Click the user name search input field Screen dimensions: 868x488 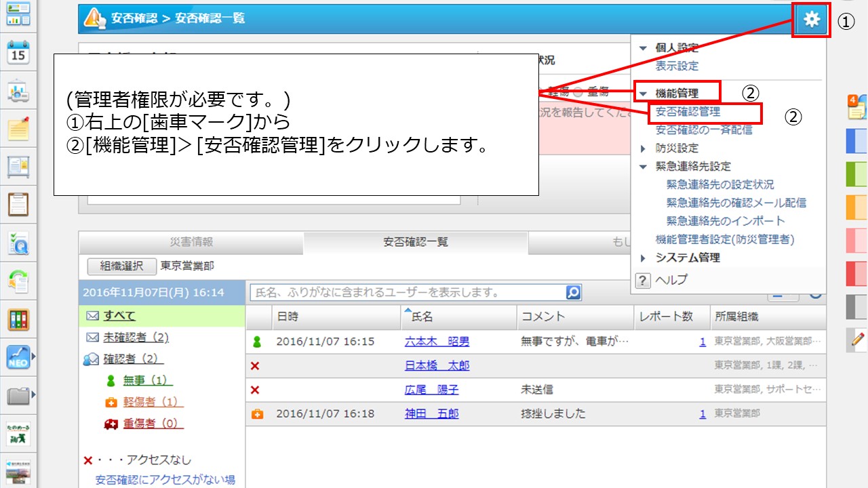[x=408, y=293]
